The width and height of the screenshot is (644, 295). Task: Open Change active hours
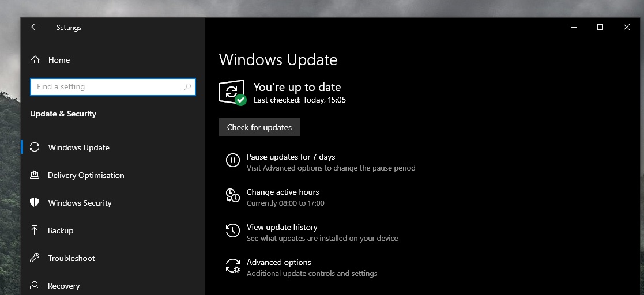pos(283,192)
